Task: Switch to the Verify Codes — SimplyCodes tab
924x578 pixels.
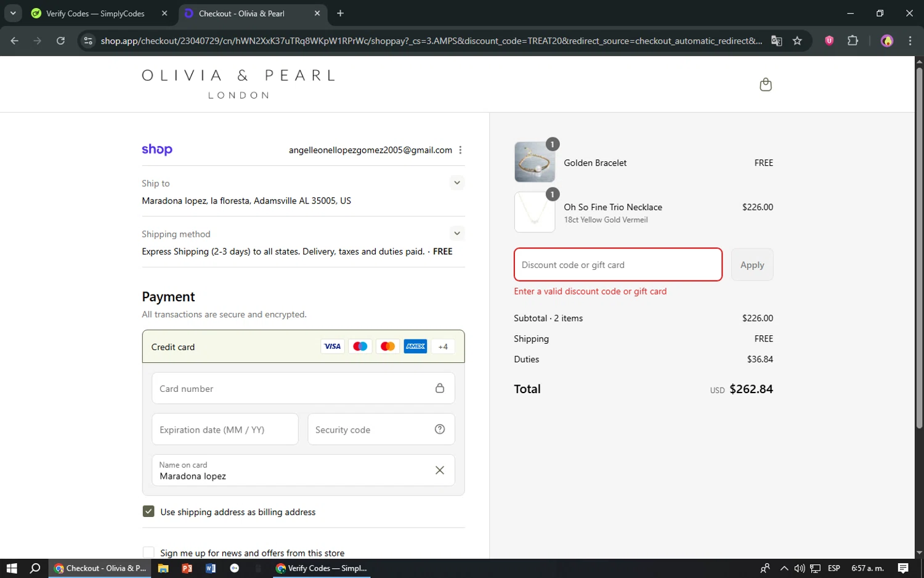Action: point(95,14)
